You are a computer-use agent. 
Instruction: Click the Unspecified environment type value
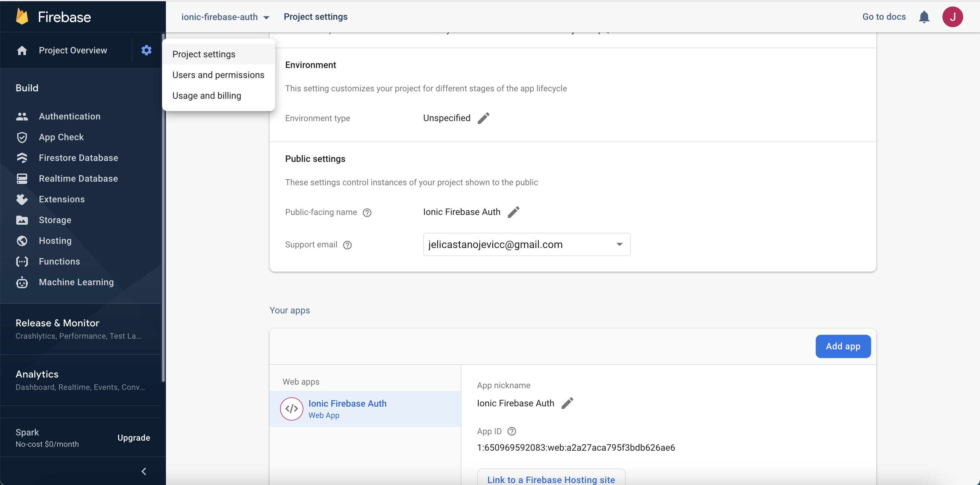447,118
